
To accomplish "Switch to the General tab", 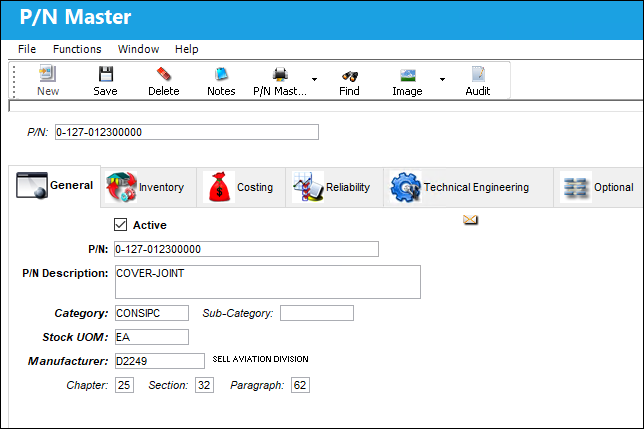I will click(x=55, y=186).
